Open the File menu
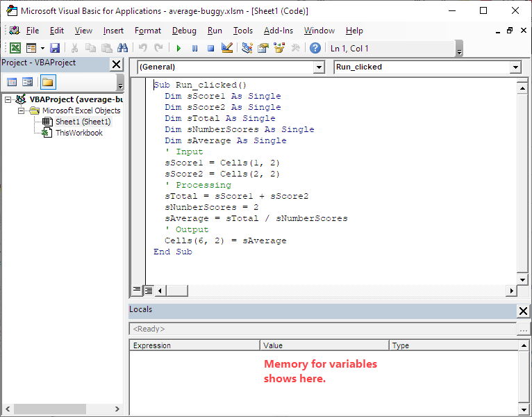This screenshot has width=532, height=417. (x=33, y=31)
